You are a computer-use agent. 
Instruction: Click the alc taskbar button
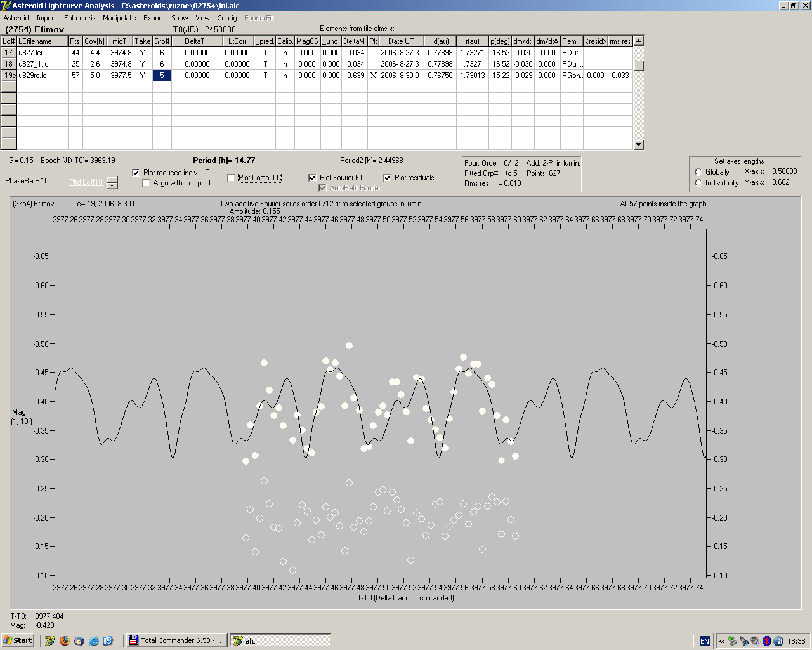280,640
